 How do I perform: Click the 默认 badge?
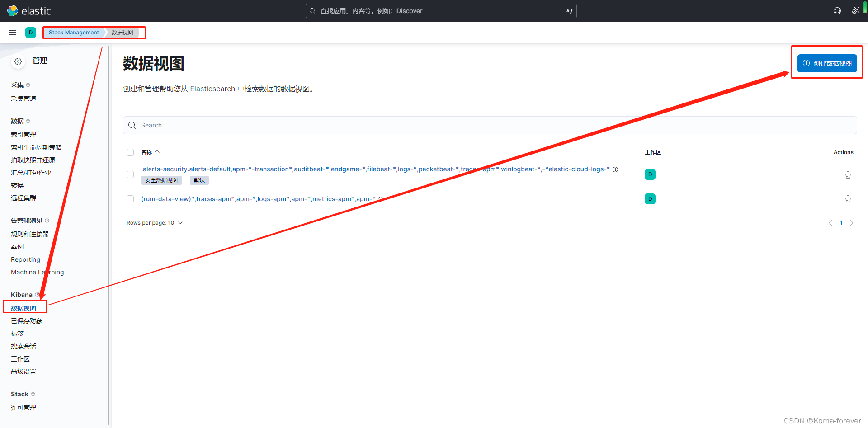coord(199,180)
